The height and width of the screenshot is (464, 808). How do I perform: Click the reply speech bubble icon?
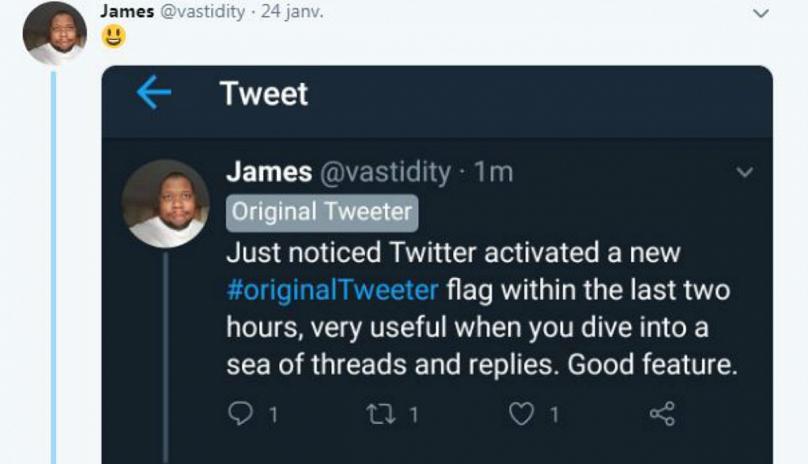241,413
